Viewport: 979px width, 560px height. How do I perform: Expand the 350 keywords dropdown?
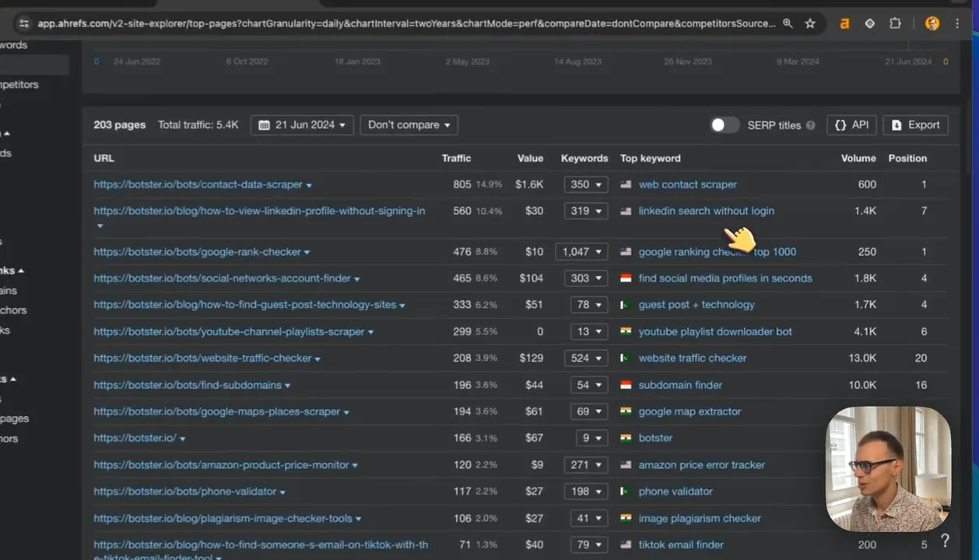[x=586, y=184]
